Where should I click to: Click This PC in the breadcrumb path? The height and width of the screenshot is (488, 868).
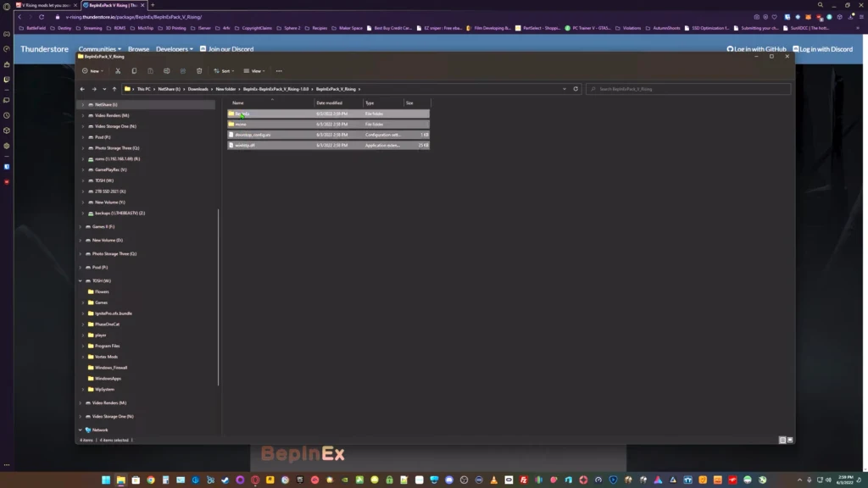144,89
